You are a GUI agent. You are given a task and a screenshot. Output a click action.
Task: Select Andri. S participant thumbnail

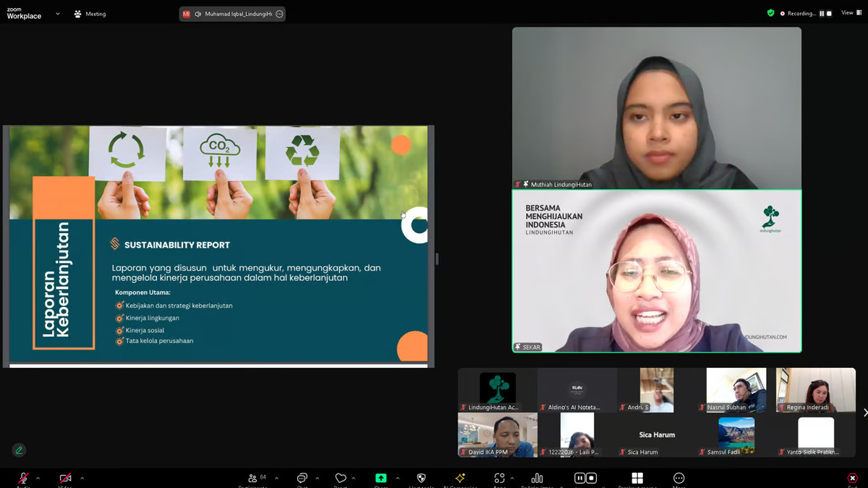(x=657, y=390)
